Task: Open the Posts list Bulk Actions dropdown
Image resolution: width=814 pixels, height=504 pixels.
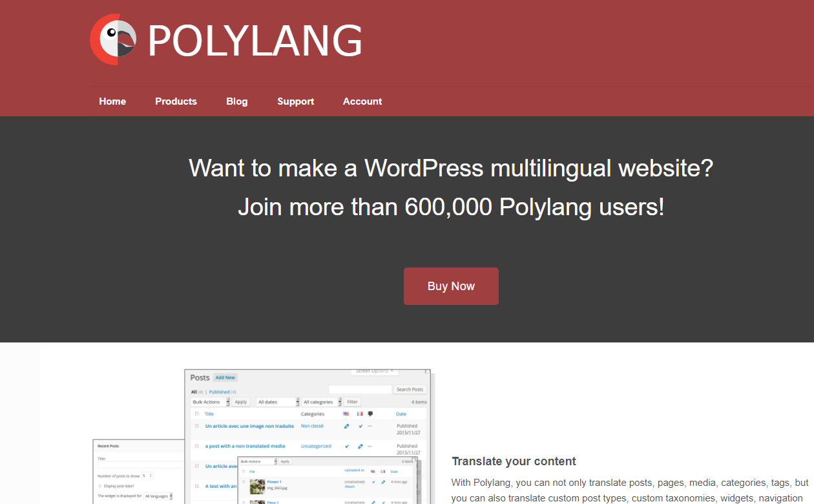Action: (210, 402)
